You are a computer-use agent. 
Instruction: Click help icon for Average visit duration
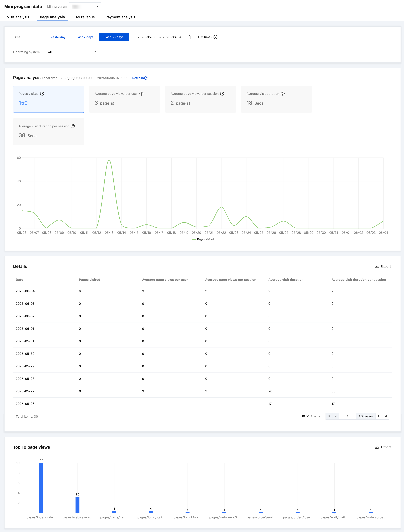pyautogui.click(x=283, y=94)
